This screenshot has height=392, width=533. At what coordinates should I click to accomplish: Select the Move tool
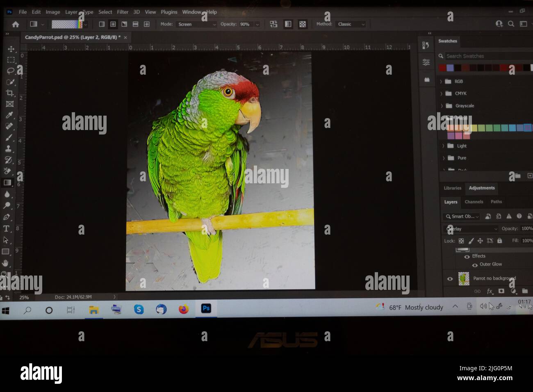[x=11, y=49]
